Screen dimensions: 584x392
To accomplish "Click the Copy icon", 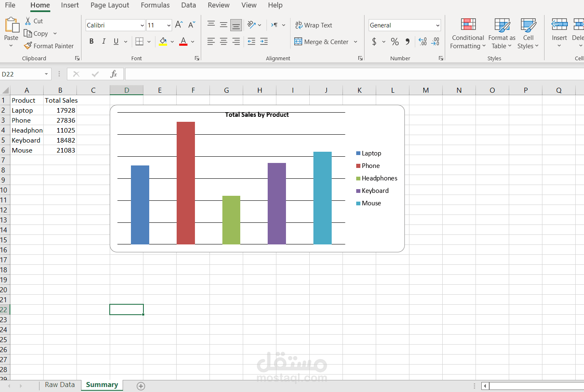I will coord(28,33).
